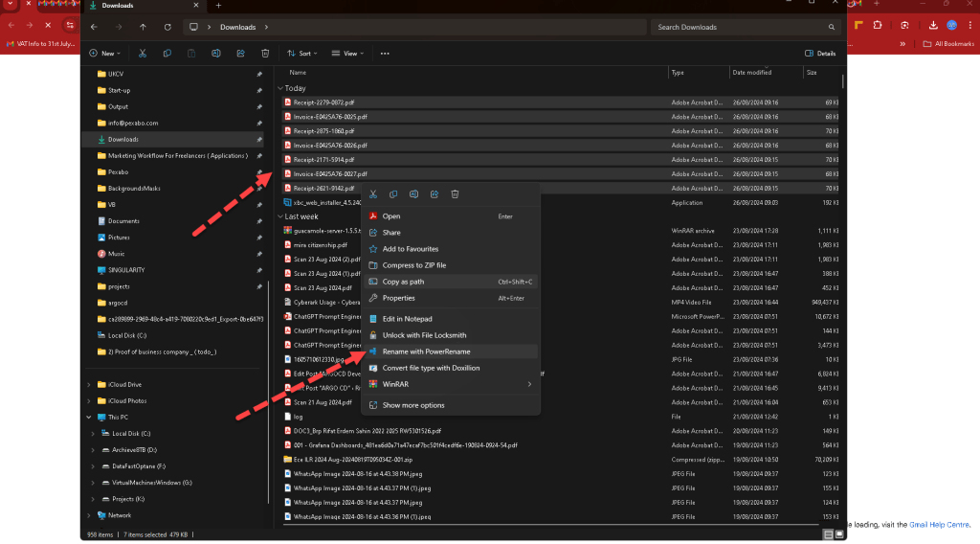Choose Edit in Notepad

click(x=451, y=319)
